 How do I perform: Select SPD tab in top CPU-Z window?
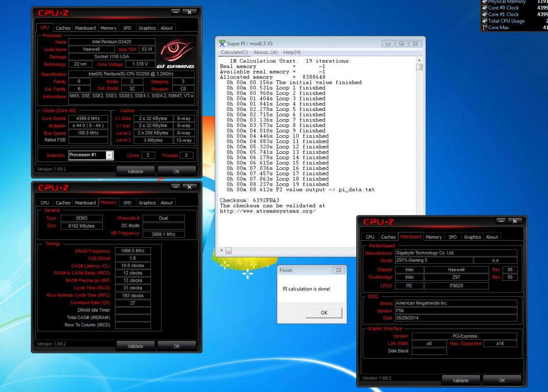(x=127, y=28)
